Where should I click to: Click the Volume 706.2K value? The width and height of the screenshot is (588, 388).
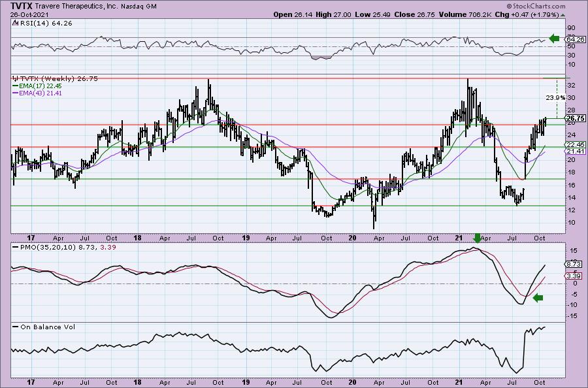(465, 14)
